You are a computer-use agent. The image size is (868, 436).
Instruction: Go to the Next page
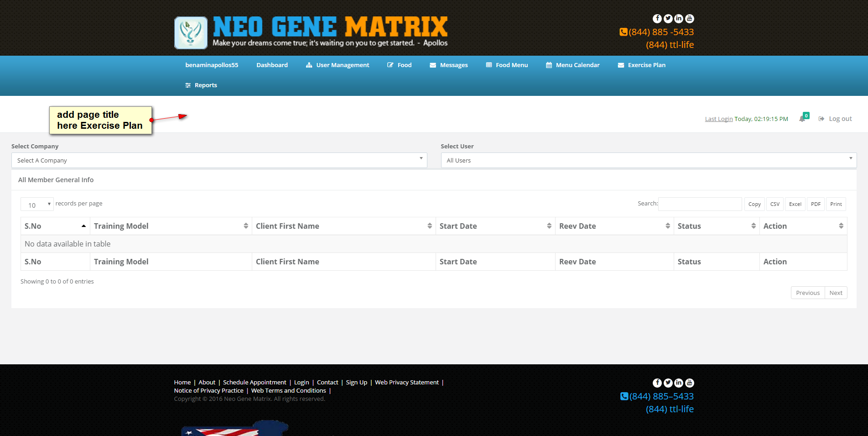tap(836, 293)
